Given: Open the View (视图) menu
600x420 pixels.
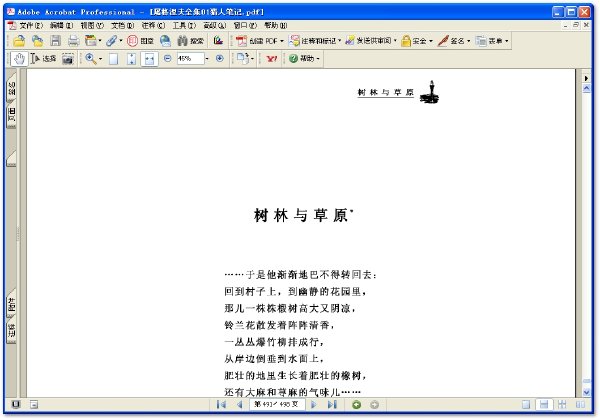Looking at the screenshot, I should pyautogui.click(x=92, y=25).
